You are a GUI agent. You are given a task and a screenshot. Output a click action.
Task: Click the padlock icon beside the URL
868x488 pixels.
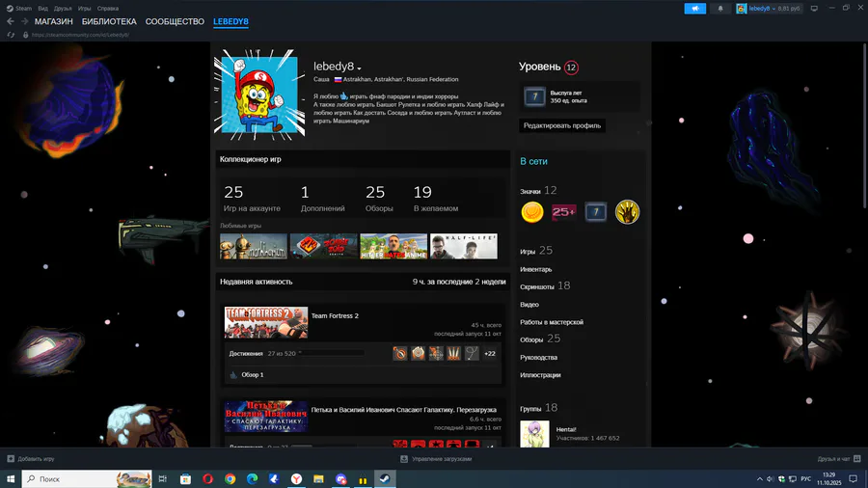click(25, 35)
